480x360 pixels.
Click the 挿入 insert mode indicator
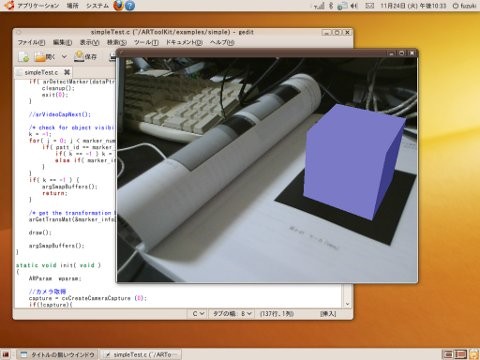328,314
